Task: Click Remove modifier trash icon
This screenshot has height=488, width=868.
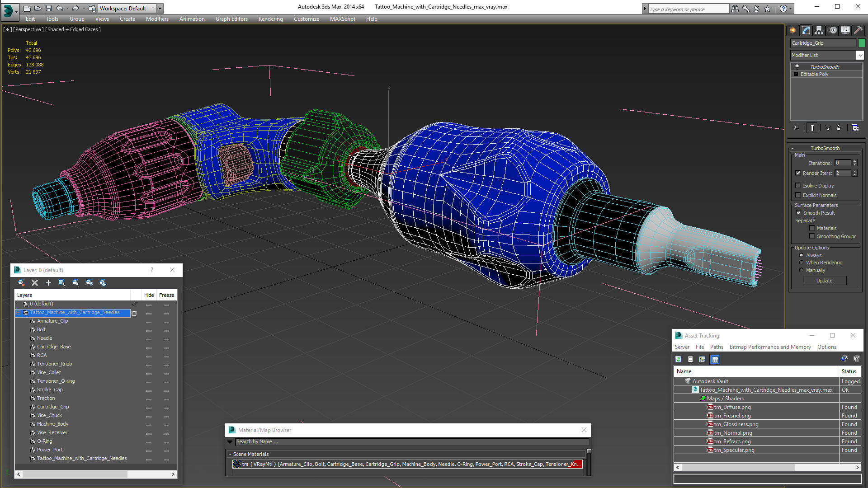Action: [839, 128]
